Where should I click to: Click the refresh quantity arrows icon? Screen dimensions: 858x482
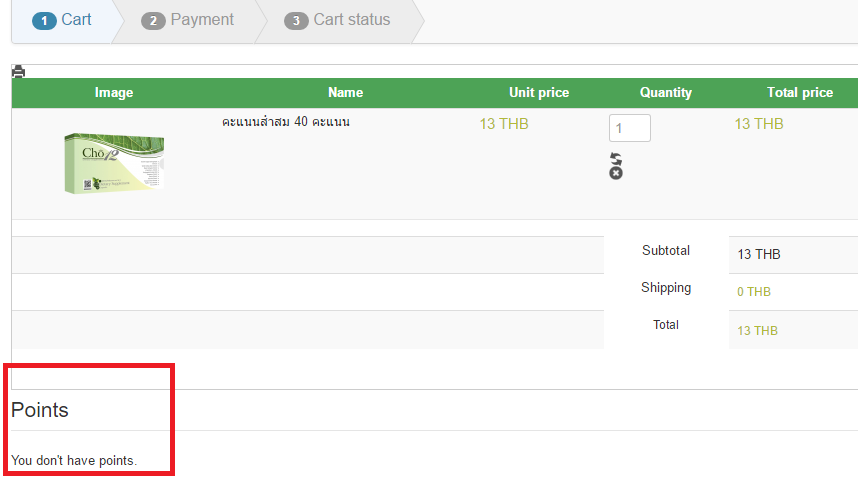616,159
